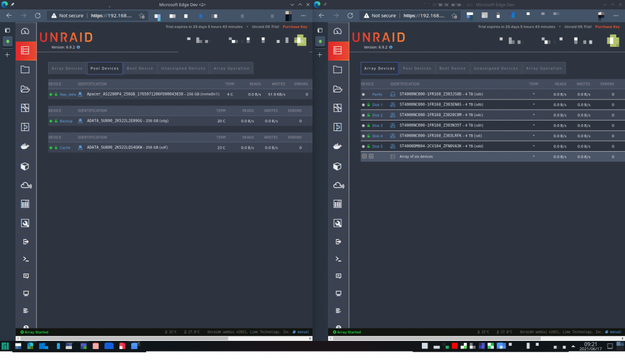Click spin down arrow in Array of six devices row
This screenshot has height=364, width=625.
pos(364,157)
